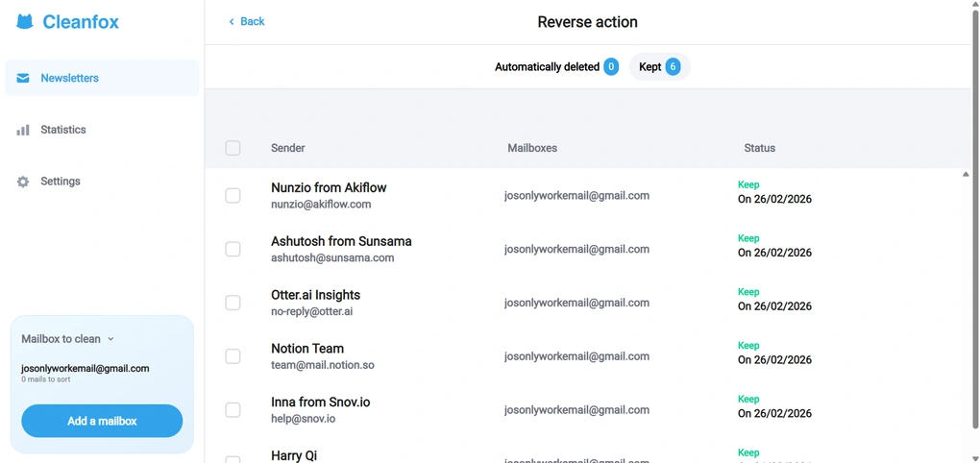
Task: Open the Newsletters section
Action: (102, 78)
